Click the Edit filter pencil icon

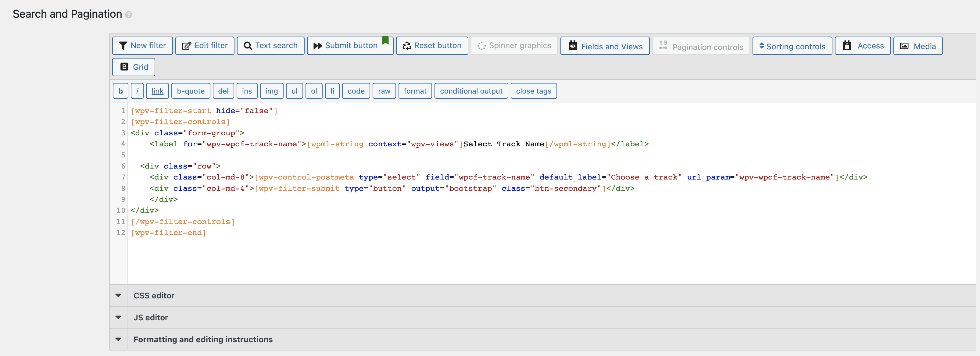[186, 46]
